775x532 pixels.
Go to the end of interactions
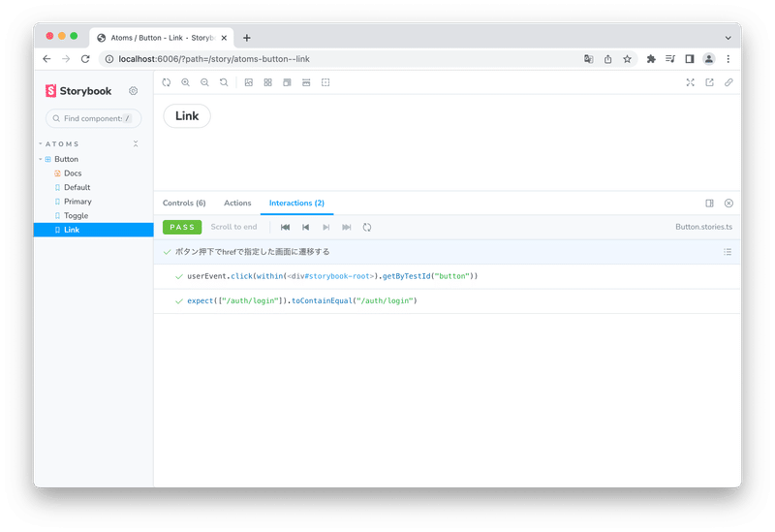point(347,227)
